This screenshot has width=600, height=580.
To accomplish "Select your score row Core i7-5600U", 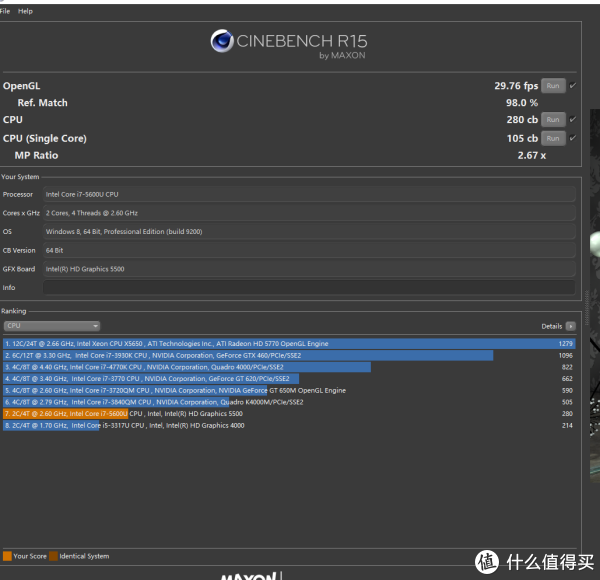I will click(289, 414).
